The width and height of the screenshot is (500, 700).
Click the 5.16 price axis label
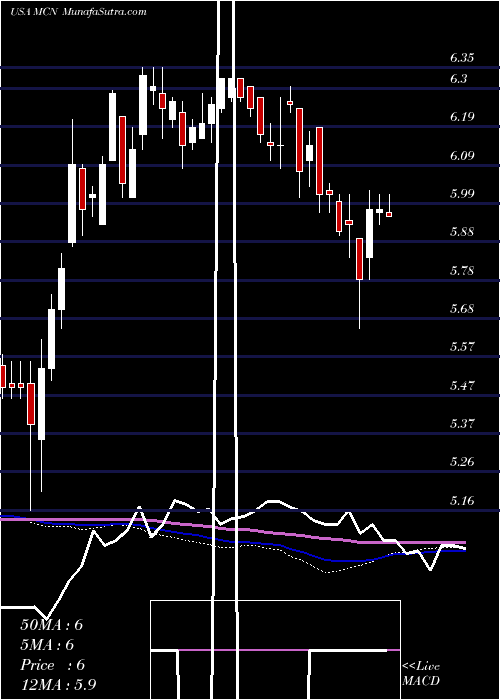coord(462,500)
